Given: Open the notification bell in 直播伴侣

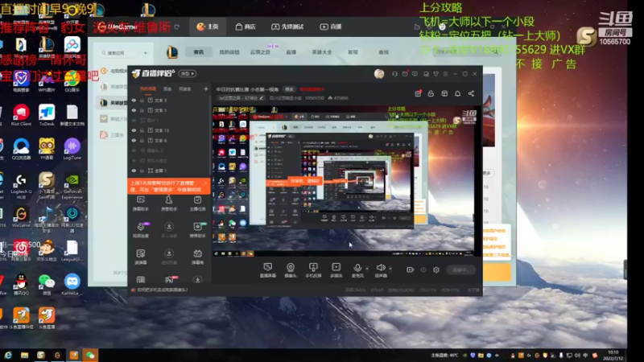Looking at the screenshot, I should point(457,93).
